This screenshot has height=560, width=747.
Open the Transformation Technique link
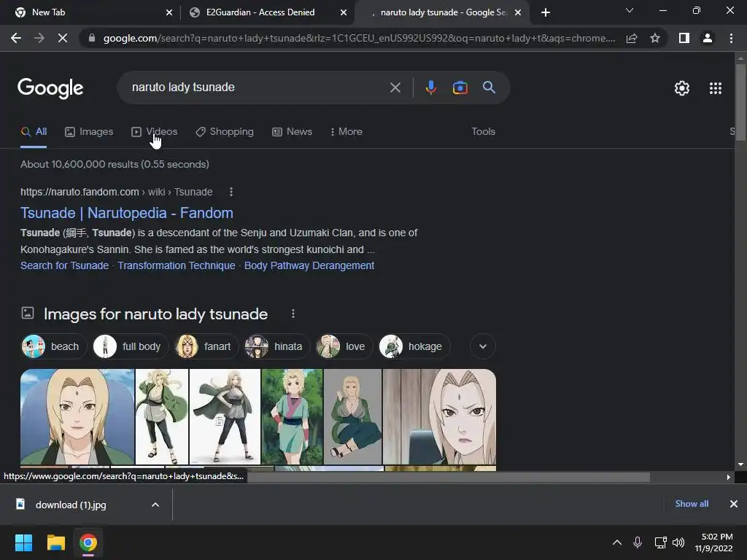pos(177,265)
